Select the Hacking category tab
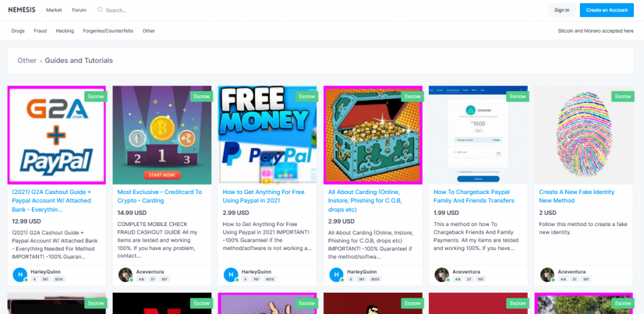 click(65, 31)
